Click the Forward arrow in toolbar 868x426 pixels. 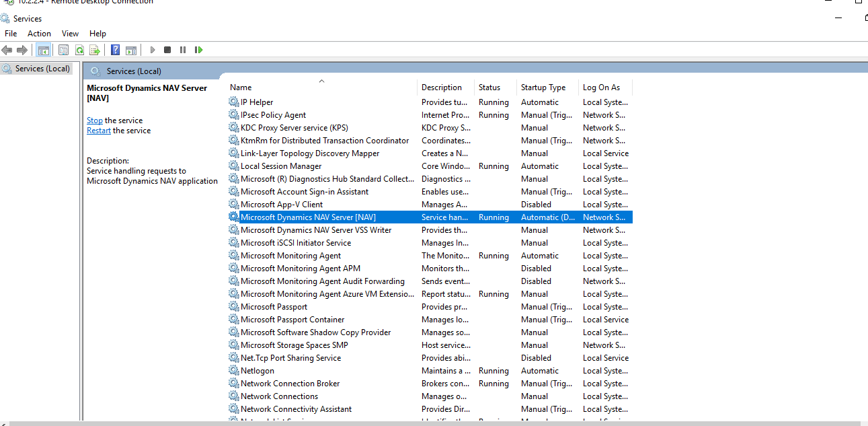(22, 50)
